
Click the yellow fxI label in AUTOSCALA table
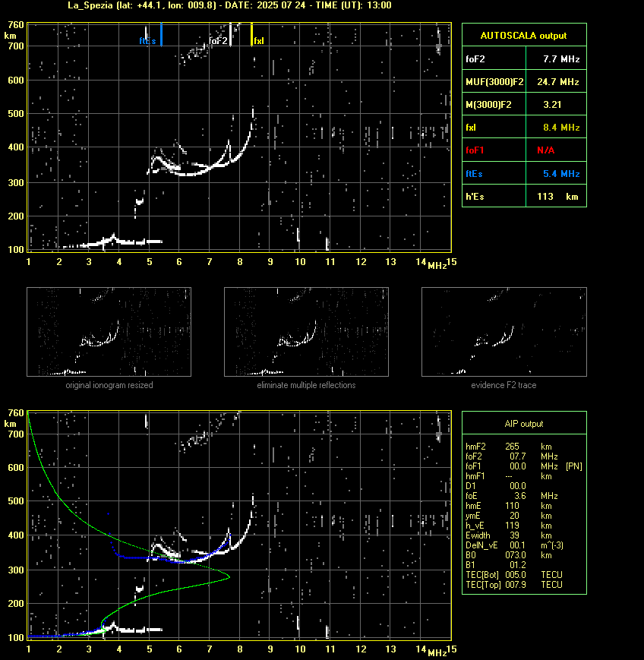tap(471, 128)
